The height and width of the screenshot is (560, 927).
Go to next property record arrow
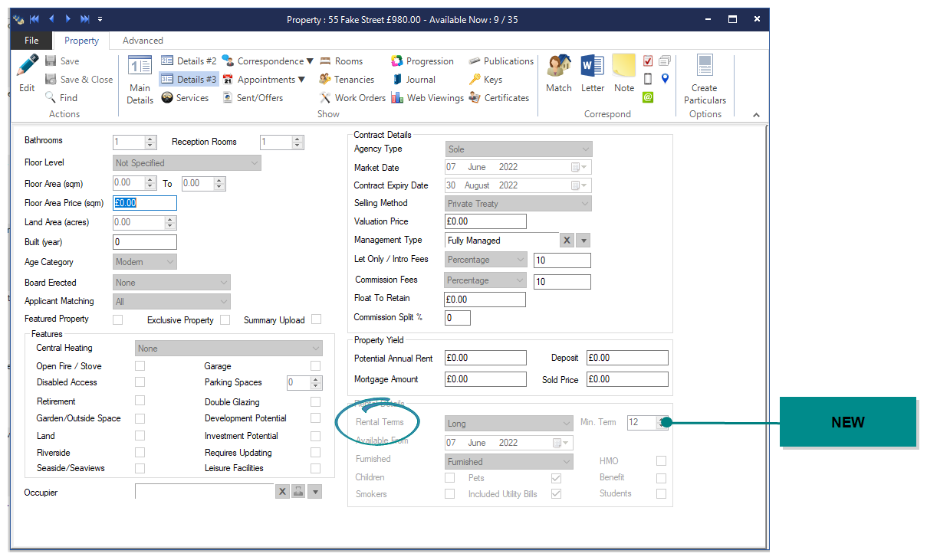pyautogui.click(x=67, y=19)
